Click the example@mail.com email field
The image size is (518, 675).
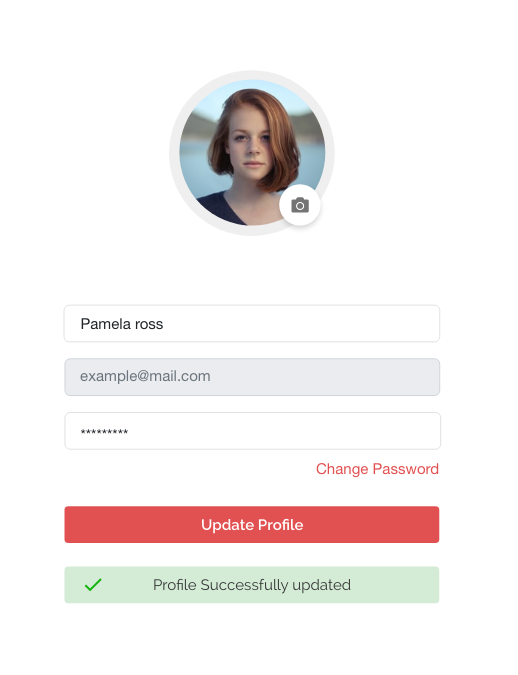click(252, 377)
